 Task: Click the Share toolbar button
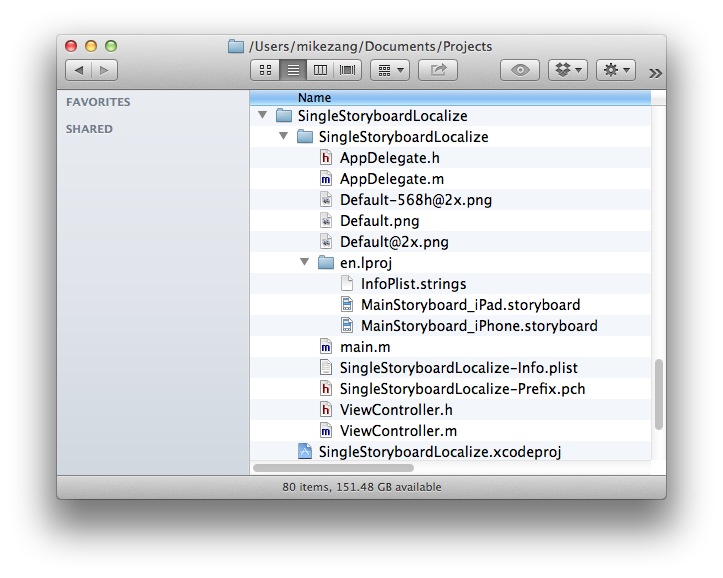pos(438,70)
